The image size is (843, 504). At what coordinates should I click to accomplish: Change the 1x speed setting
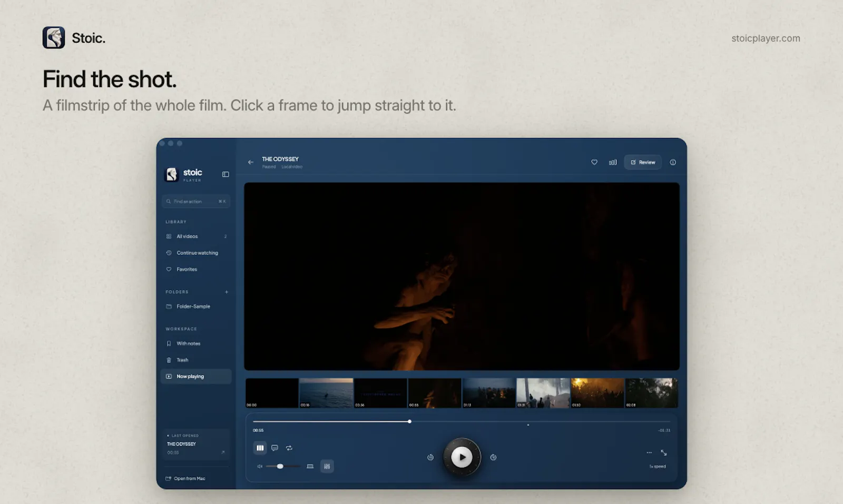point(658,467)
